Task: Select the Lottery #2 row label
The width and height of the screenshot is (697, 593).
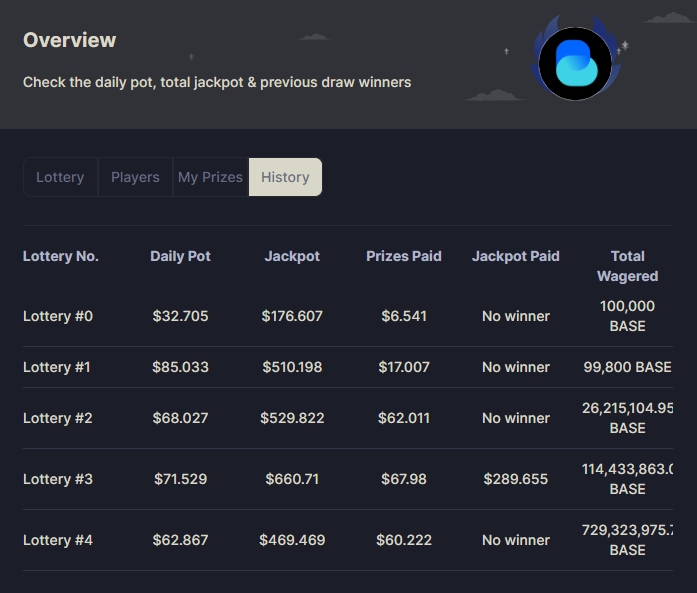Action: (58, 418)
